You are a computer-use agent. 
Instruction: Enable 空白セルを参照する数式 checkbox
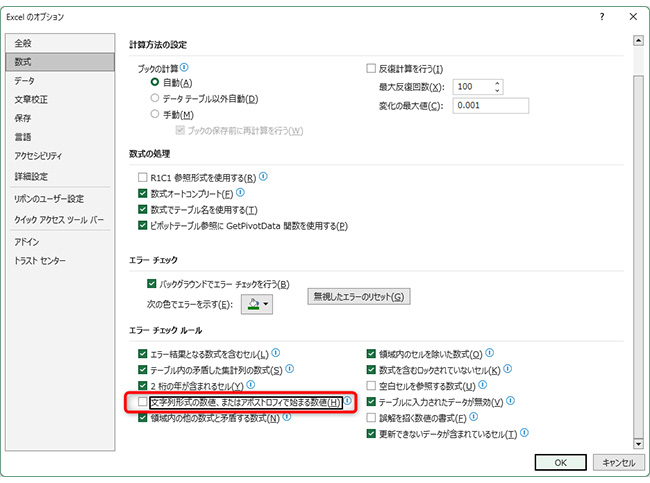pyautogui.click(x=371, y=386)
